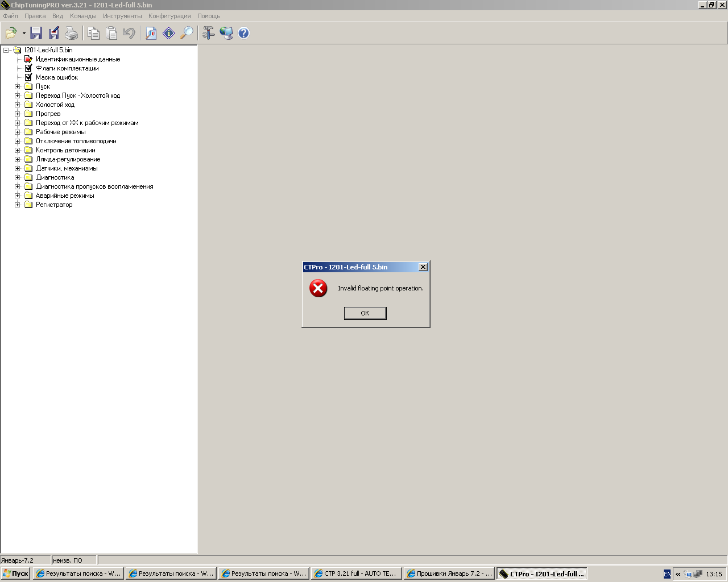Click the red error icon in the dialog
The image size is (728, 582).
(318, 288)
